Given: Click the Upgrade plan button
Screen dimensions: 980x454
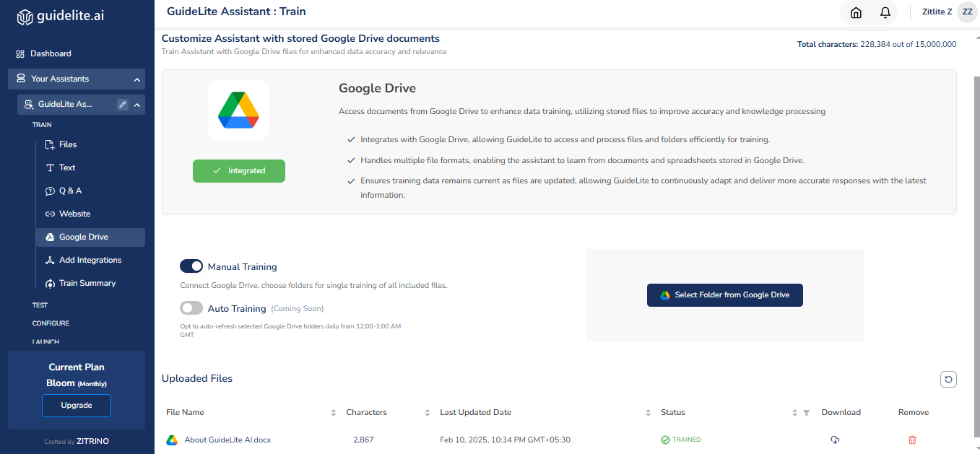Looking at the screenshot, I should pos(77,406).
